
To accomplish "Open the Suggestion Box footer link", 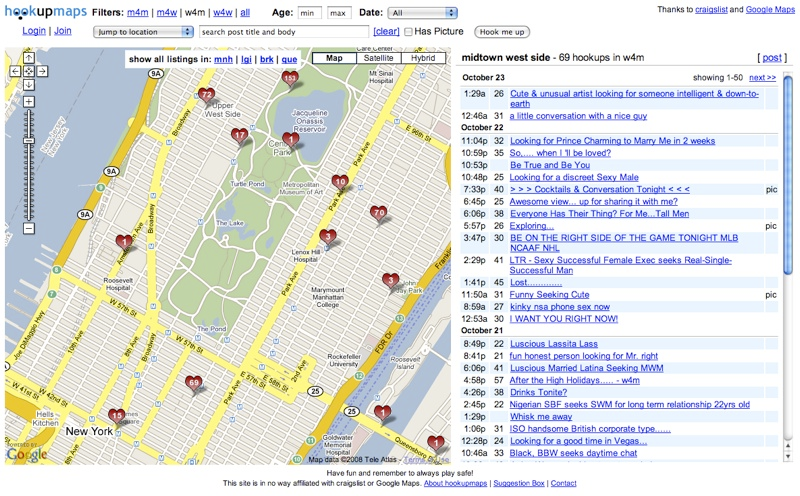I will point(519,483).
